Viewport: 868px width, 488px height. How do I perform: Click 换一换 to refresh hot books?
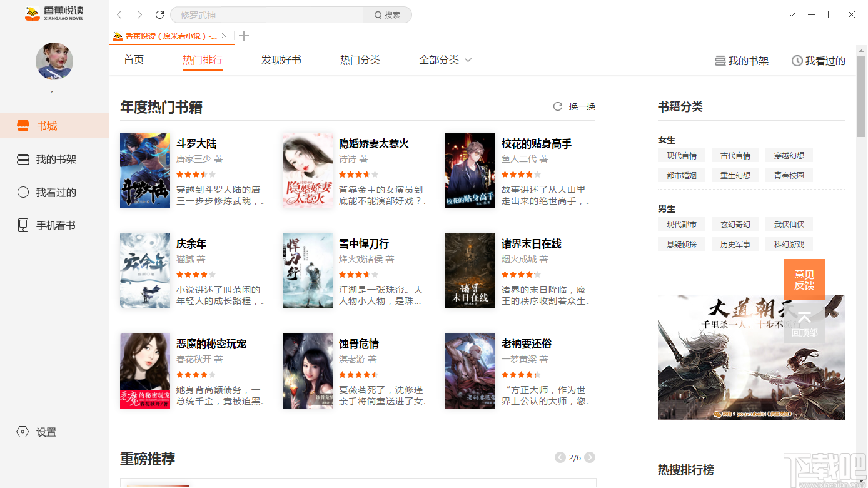pyautogui.click(x=575, y=106)
